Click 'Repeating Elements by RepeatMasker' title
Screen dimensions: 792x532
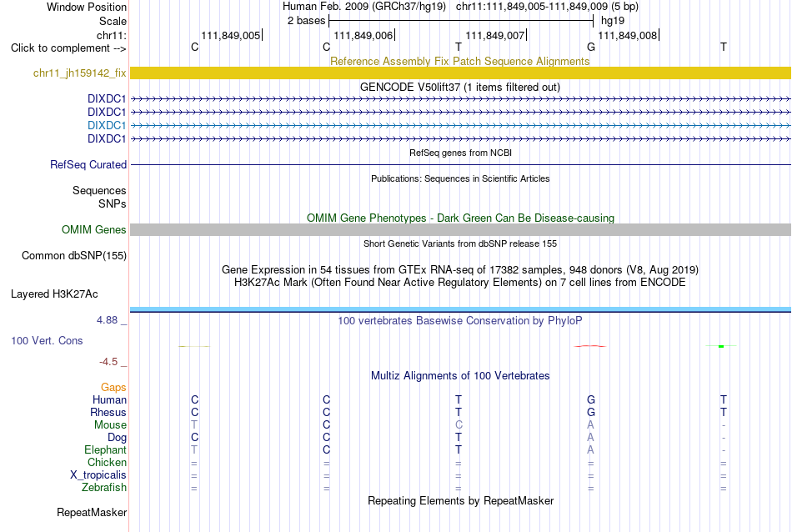[460, 500]
